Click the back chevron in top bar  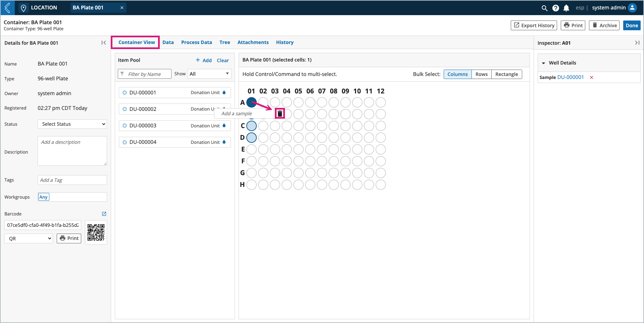click(x=7, y=7)
